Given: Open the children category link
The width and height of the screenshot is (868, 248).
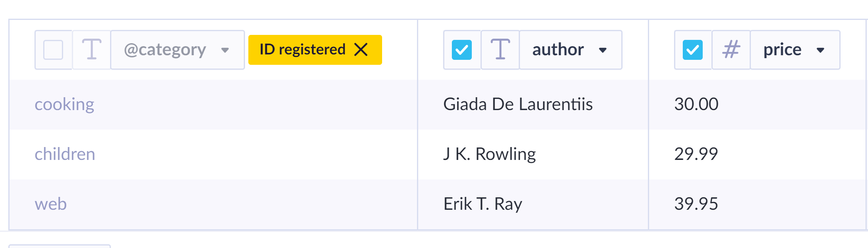Looking at the screenshot, I should point(65,154).
